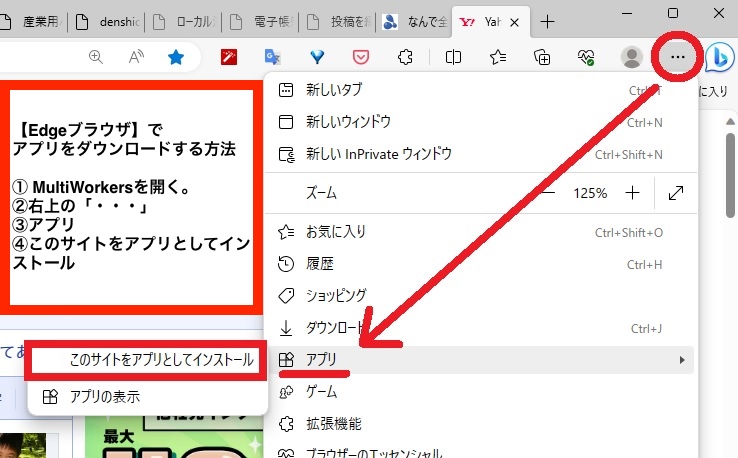Screen dimensions: 738x458
Task: Open the profile avatar icon
Action: [632, 57]
